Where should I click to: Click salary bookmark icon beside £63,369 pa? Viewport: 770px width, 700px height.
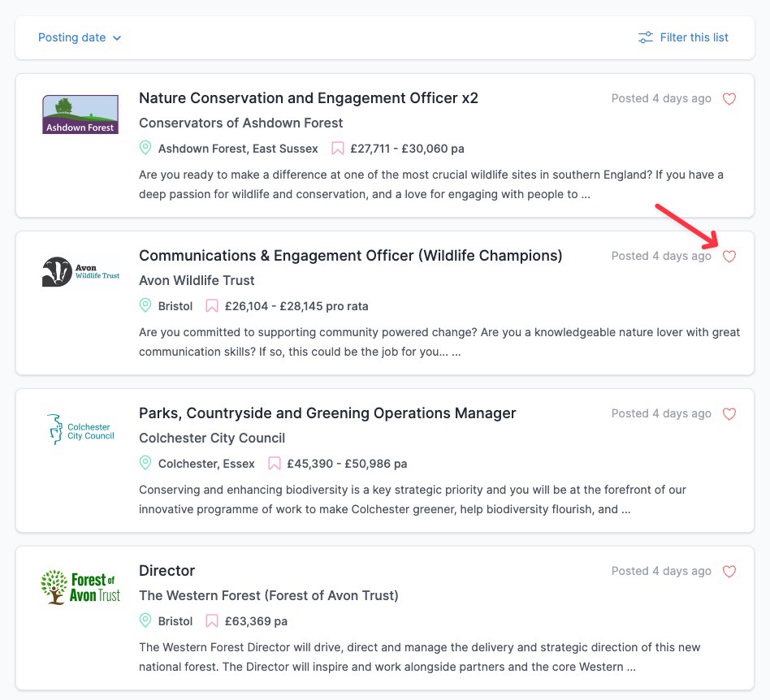tap(212, 621)
